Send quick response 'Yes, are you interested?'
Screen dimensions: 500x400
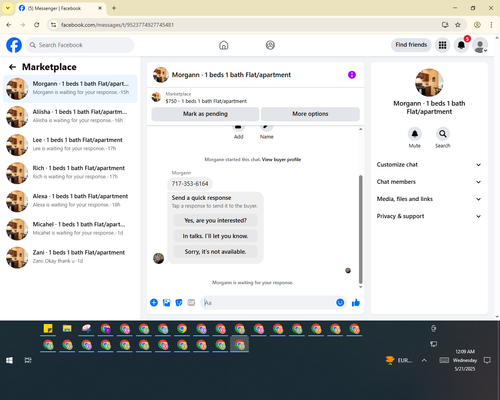pos(215,220)
